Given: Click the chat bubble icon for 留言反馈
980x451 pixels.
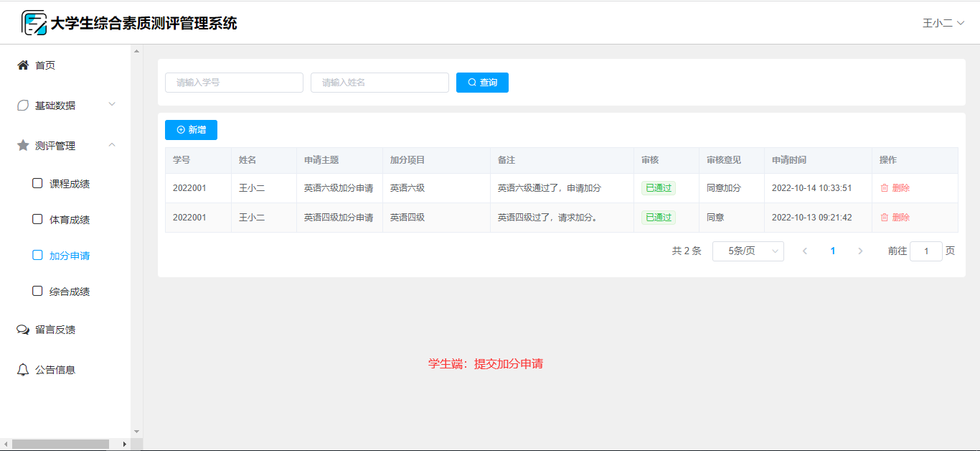Looking at the screenshot, I should pyautogui.click(x=23, y=330).
